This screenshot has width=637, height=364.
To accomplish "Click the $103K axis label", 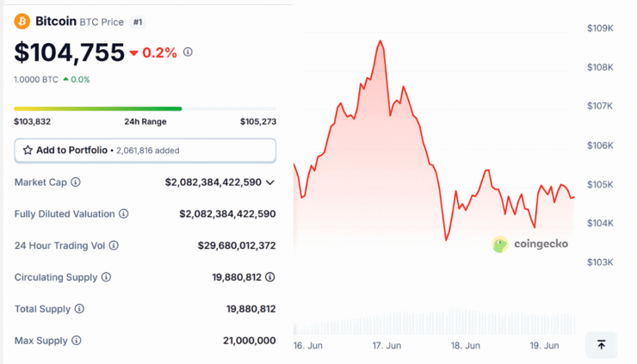I will [x=600, y=262].
